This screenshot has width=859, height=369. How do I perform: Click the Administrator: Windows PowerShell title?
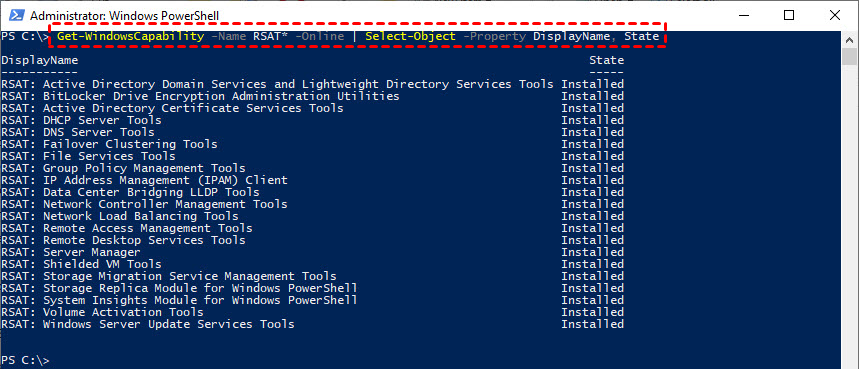[124, 16]
